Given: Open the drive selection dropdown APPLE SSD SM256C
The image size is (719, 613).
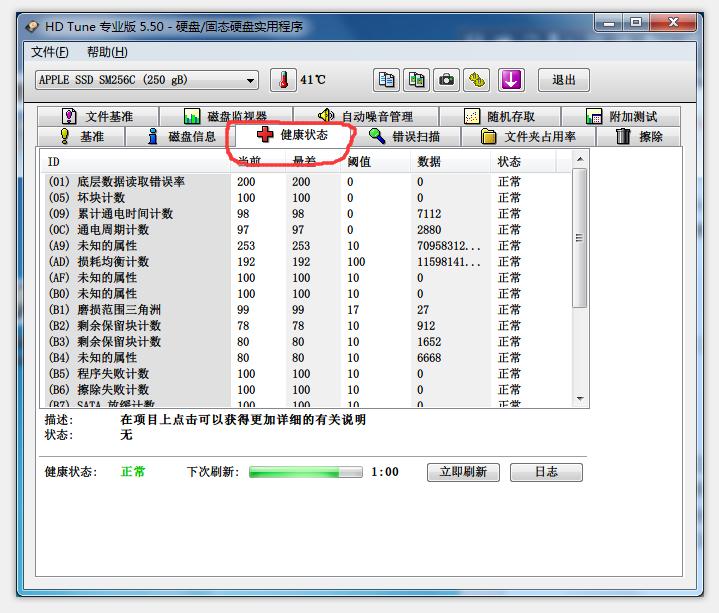Looking at the screenshot, I should (x=147, y=80).
